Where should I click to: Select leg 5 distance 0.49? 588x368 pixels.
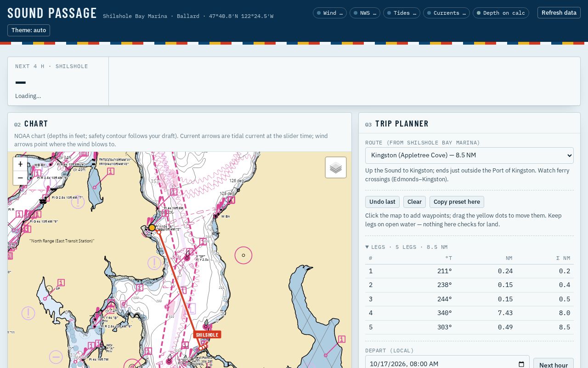[505, 328]
